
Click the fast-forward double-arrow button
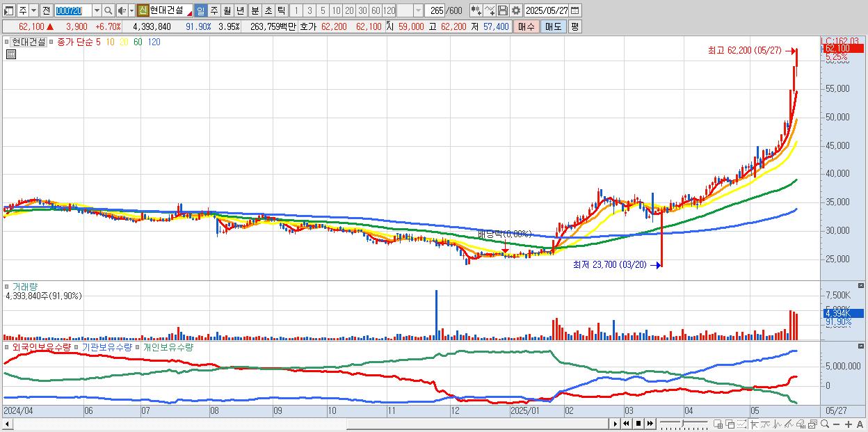click(650, 424)
